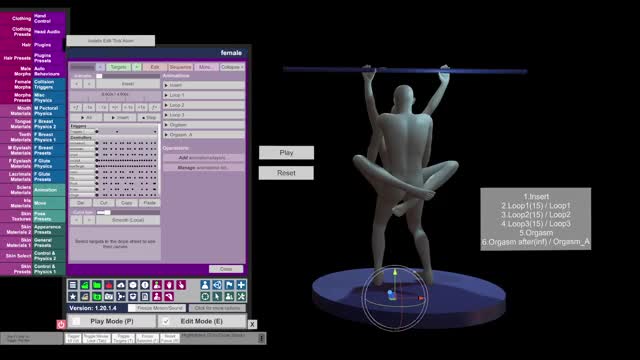Click the cloud hub icon
Screen dimensions: 640x360
[121, 285]
